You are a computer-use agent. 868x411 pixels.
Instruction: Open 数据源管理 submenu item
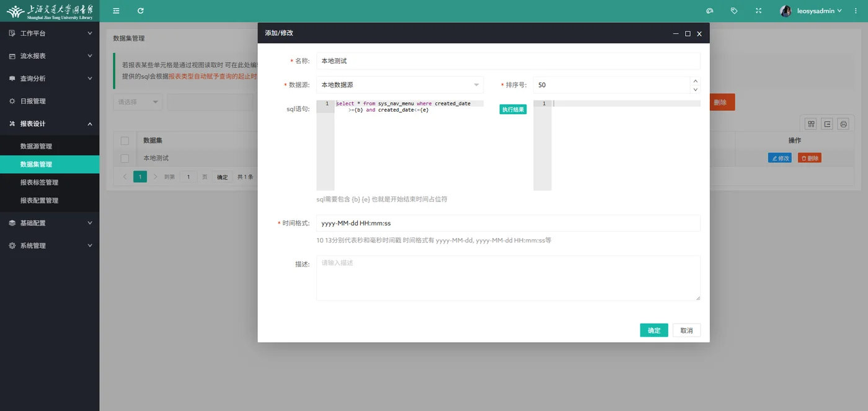click(50, 146)
